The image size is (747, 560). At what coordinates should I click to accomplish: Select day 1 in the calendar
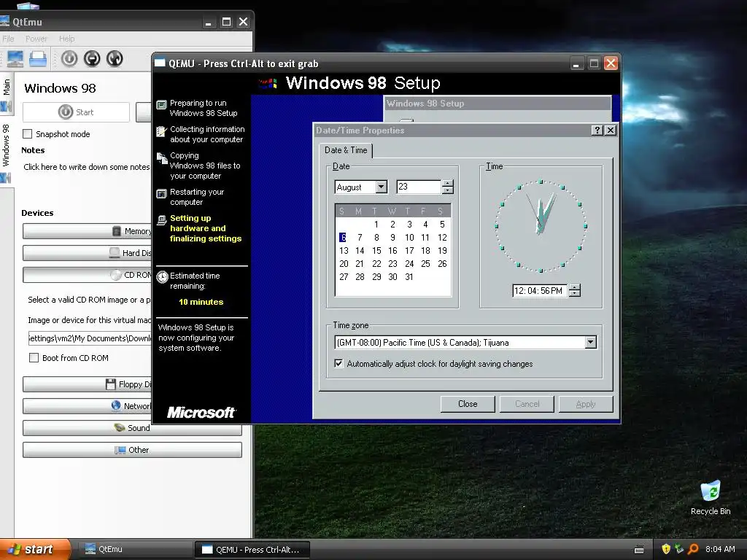tap(376, 225)
